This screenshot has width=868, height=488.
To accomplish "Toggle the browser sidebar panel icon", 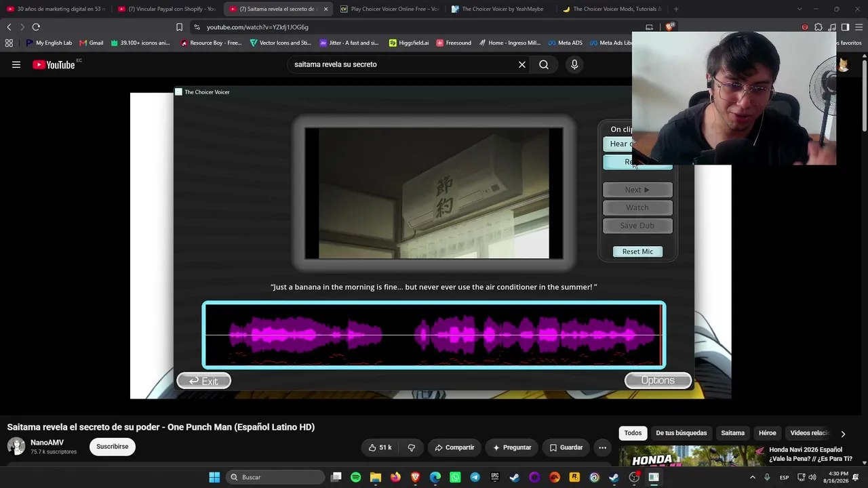I will pos(845,27).
